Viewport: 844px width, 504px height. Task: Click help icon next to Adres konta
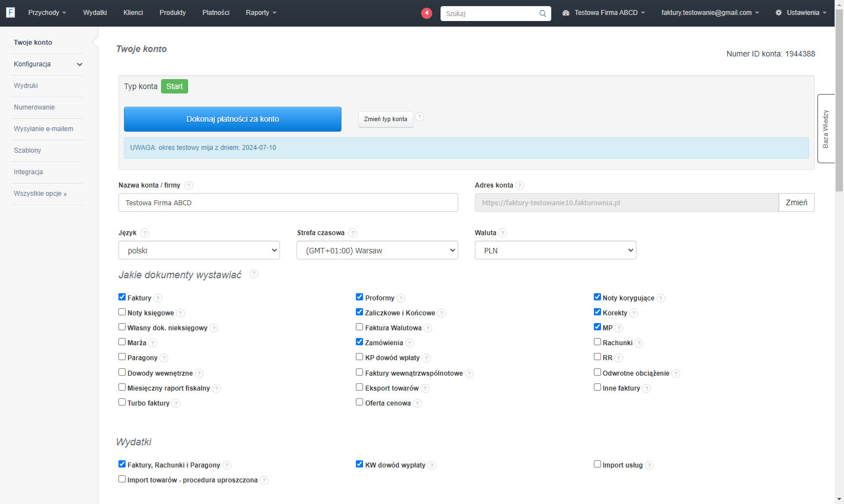[520, 185]
